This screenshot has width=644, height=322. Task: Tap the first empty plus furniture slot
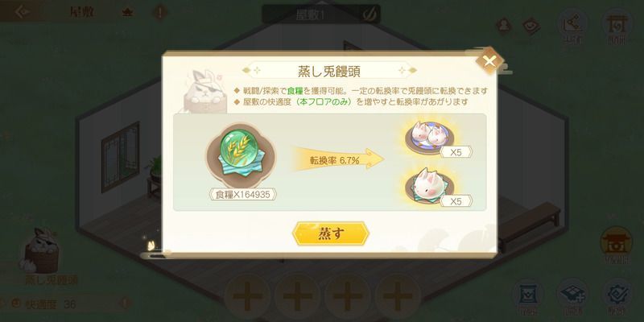point(247,295)
